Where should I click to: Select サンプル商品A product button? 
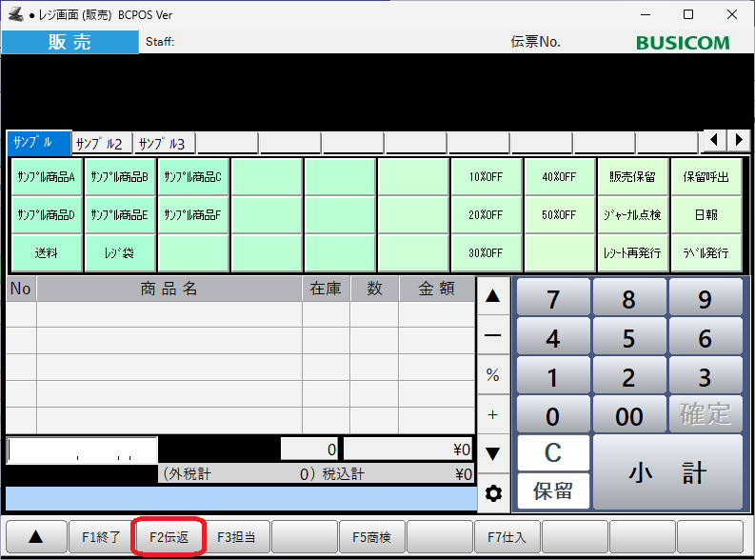click(x=47, y=177)
